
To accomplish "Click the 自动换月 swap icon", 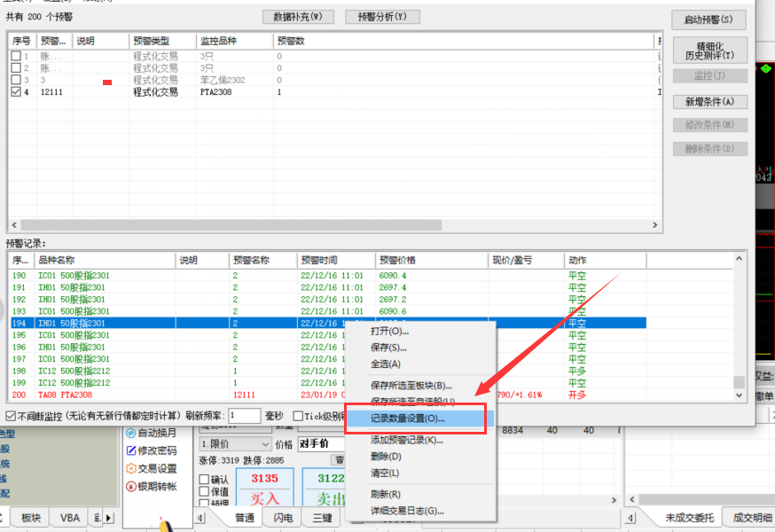I will click(131, 433).
